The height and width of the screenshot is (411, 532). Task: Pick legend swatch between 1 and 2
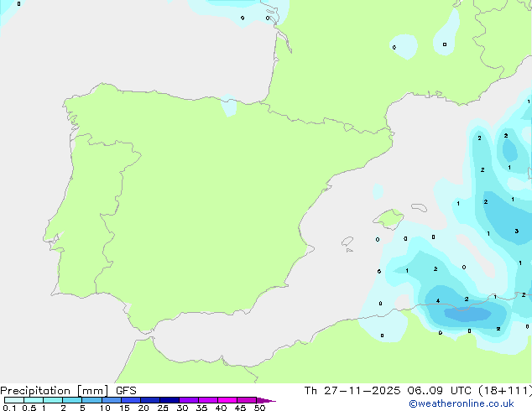point(53,400)
